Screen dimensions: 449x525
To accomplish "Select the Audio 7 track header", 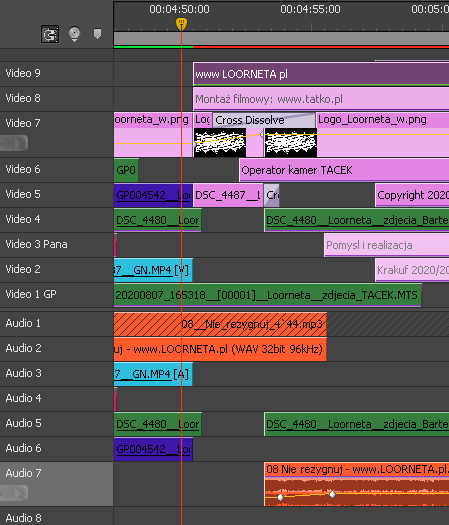I will (x=57, y=484).
